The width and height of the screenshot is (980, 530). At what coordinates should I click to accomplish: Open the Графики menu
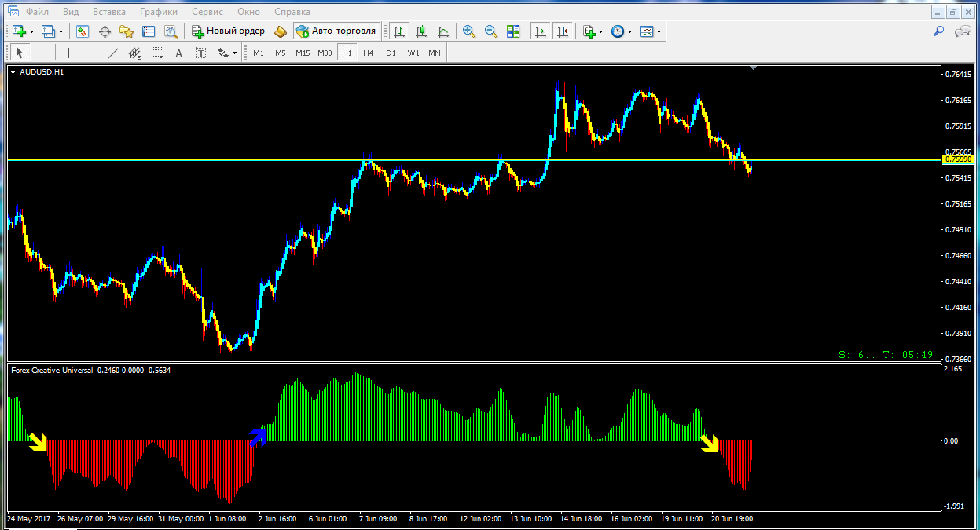click(158, 12)
